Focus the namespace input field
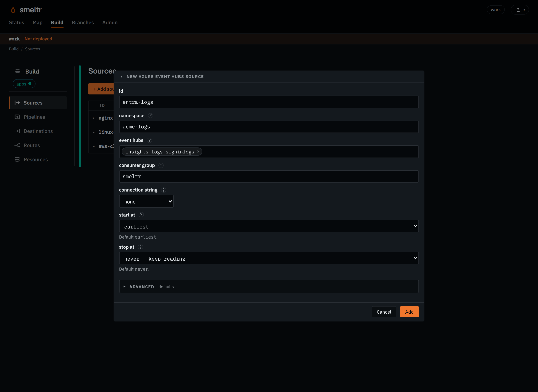This screenshot has height=392, width=538. point(269,127)
